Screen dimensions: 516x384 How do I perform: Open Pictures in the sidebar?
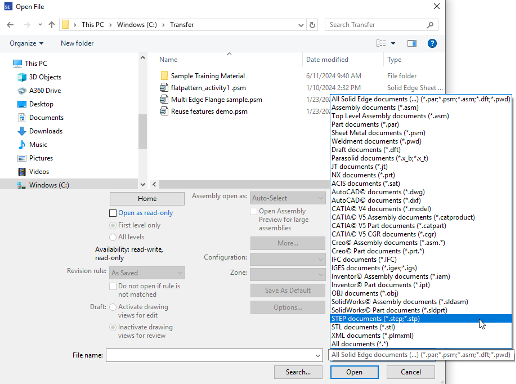click(41, 158)
